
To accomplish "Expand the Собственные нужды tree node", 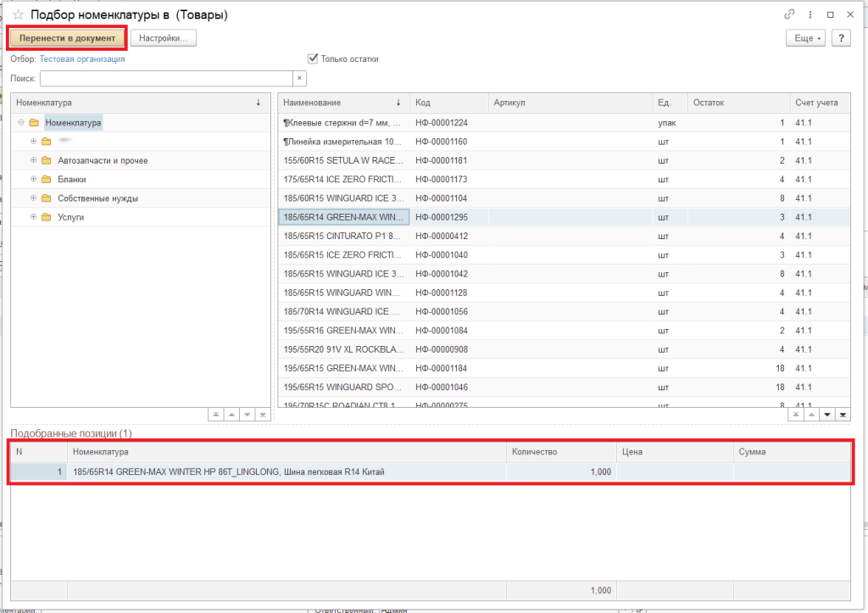I will (x=34, y=198).
